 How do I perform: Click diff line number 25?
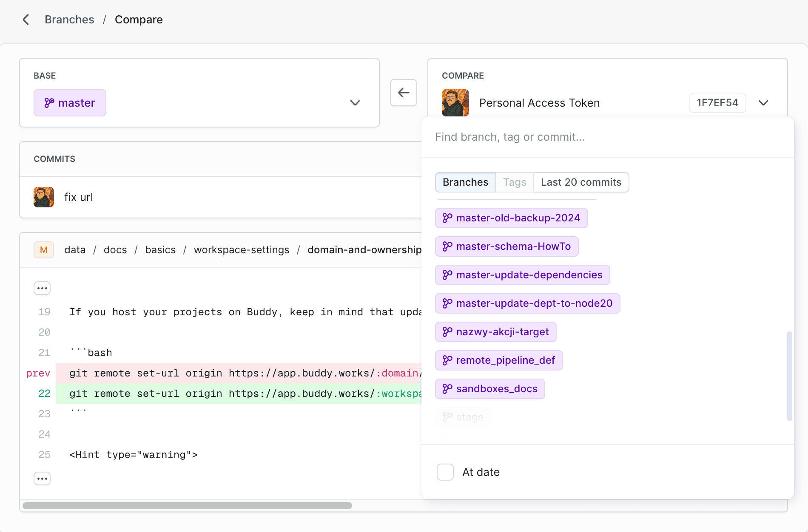point(44,455)
